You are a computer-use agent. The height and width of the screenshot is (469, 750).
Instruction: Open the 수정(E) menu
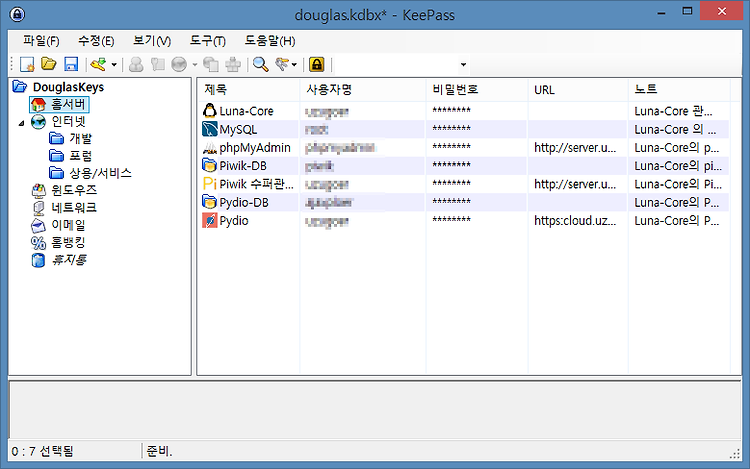click(x=96, y=41)
